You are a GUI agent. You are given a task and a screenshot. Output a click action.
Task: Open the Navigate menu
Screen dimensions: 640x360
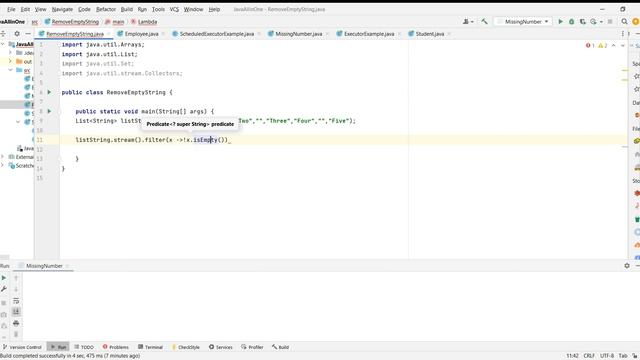pyautogui.click(x=62, y=9)
